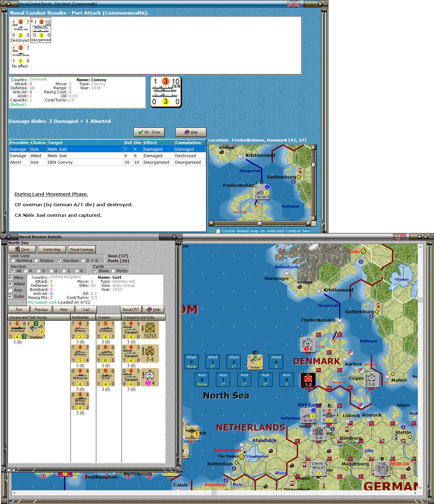Image resolution: width=434 pixels, height=504 pixels.
Task: Select the Gort HQ 5(2)3 counter
Action: tap(150, 330)
